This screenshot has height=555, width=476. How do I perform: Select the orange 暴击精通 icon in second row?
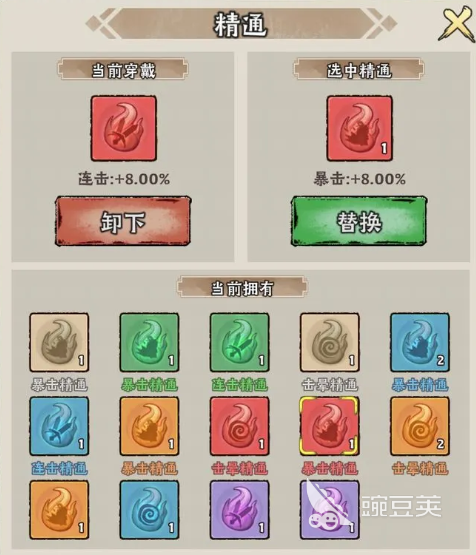tap(149, 426)
